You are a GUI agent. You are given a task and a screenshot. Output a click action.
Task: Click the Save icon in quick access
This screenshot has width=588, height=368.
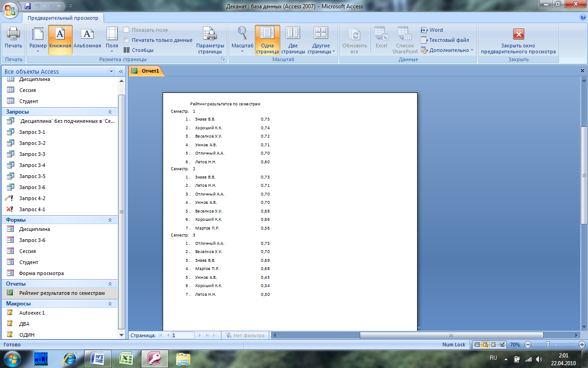[x=28, y=6]
